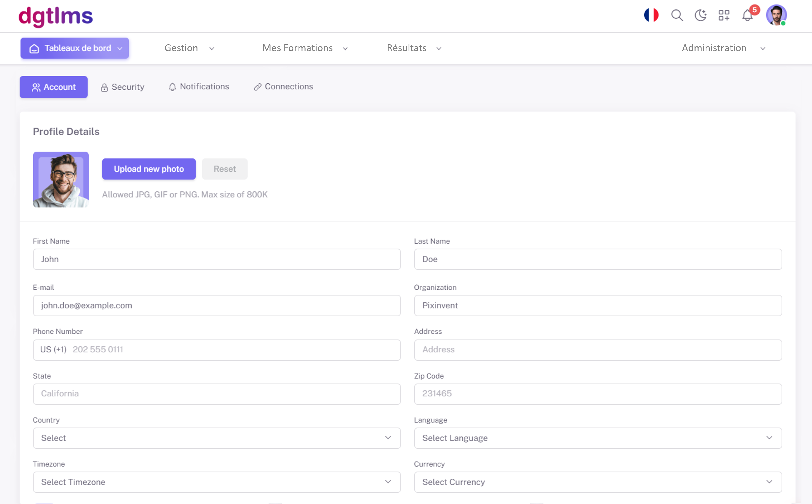Click the Address label
812x504 pixels.
[428, 332]
